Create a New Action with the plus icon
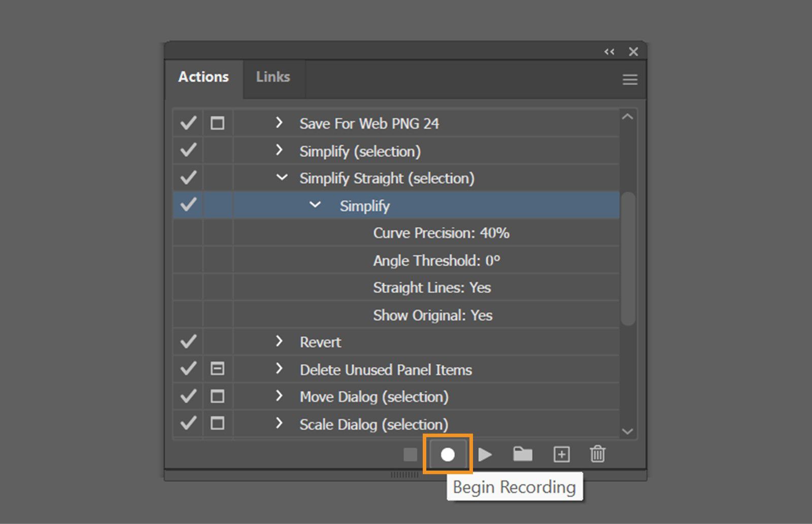The height and width of the screenshot is (524, 812). point(561,455)
